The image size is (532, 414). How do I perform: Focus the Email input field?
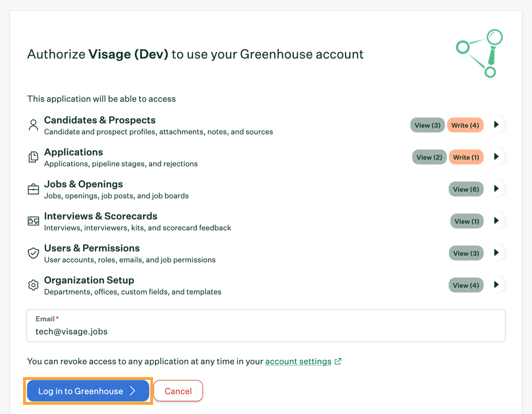click(x=266, y=325)
